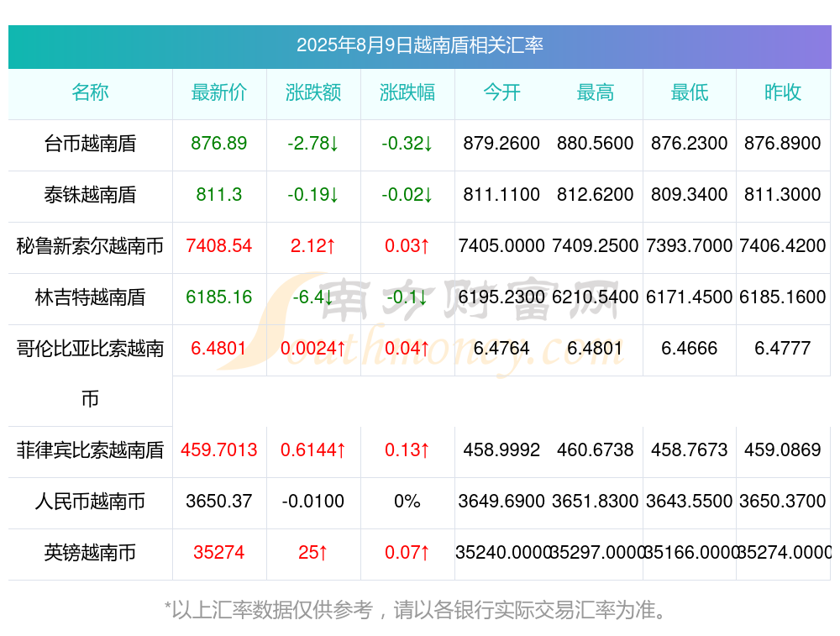Click low value 809.3400
840x636 pixels.
click(690, 194)
